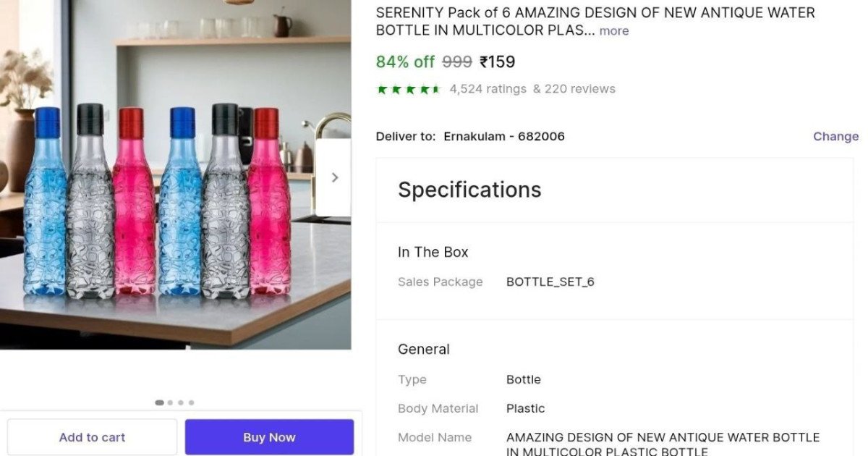Click the ₹159 discounted price
Image resolution: width=868 pixels, height=456 pixels.
[x=498, y=62]
